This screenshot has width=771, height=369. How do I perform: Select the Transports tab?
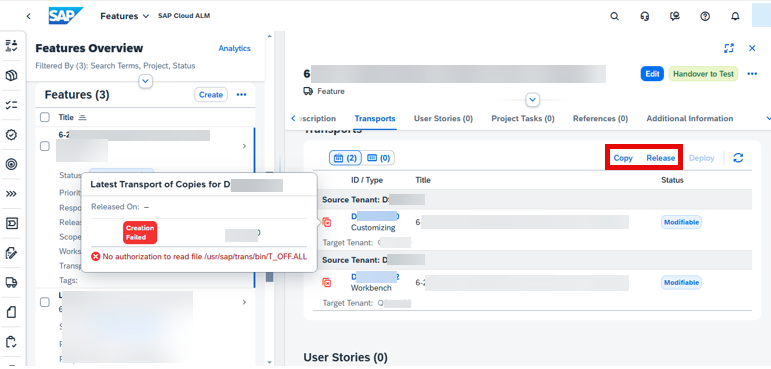[x=375, y=119]
